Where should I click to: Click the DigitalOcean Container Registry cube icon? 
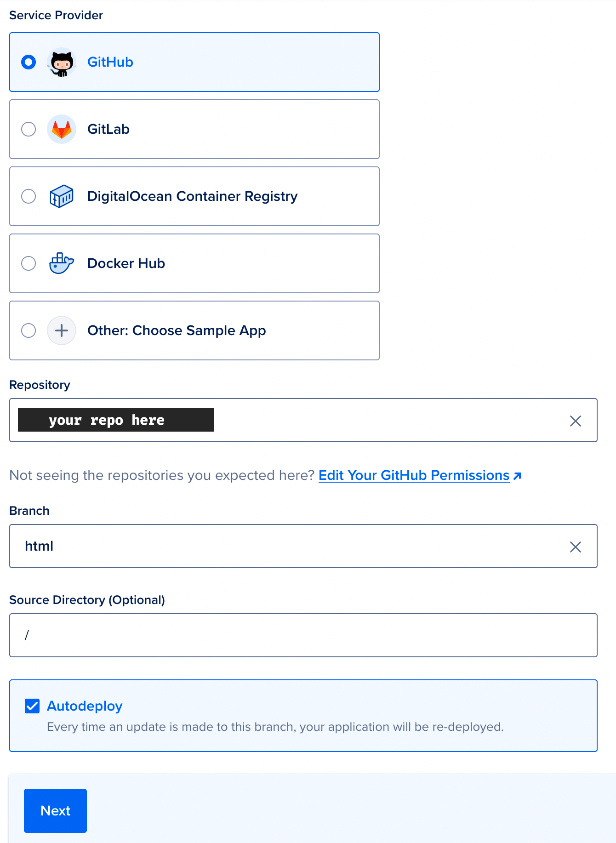coord(62,196)
